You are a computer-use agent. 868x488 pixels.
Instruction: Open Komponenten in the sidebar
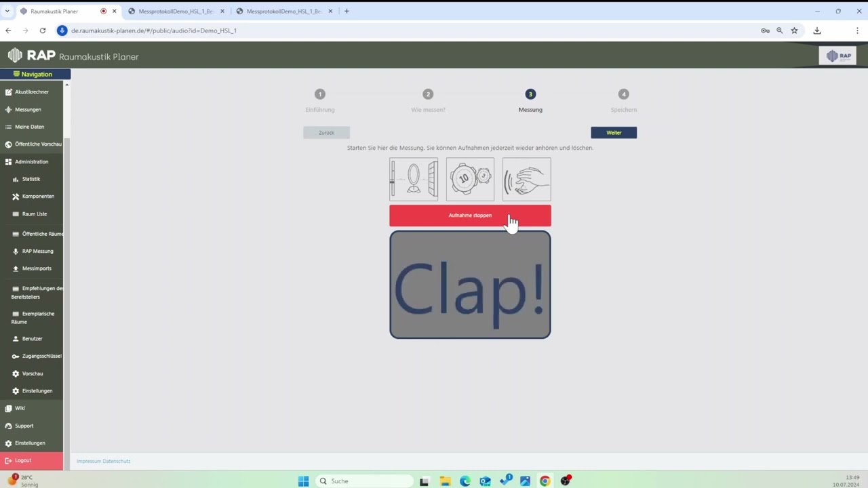(x=32, y=196)
